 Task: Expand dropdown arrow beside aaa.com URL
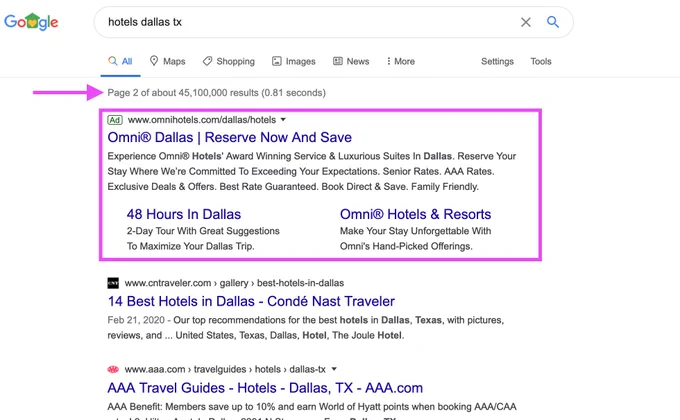coord(334,369)
